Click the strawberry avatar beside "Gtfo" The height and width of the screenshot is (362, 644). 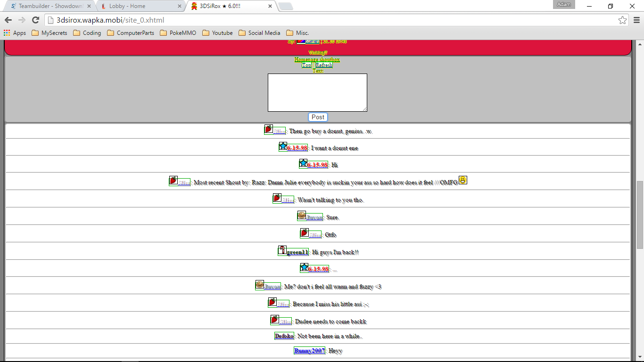(x=305, y=233)
